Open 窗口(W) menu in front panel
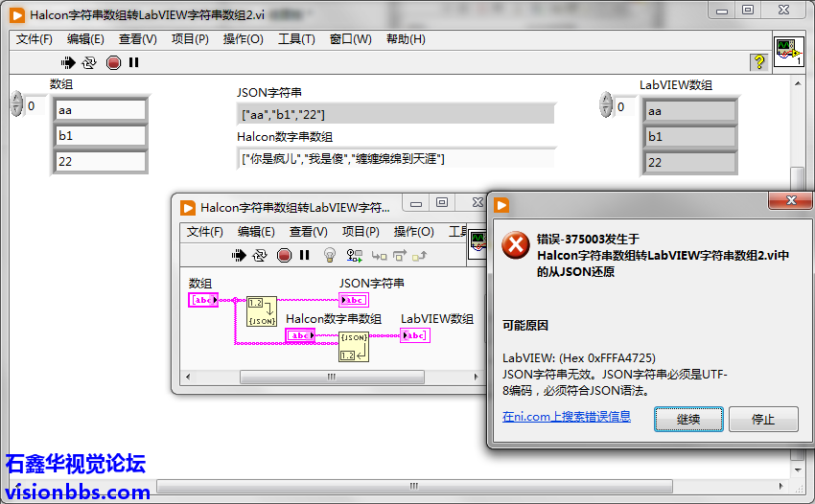The width and height of the screenshot is (815, 504). pyautogui.click(x=350, y=39)
